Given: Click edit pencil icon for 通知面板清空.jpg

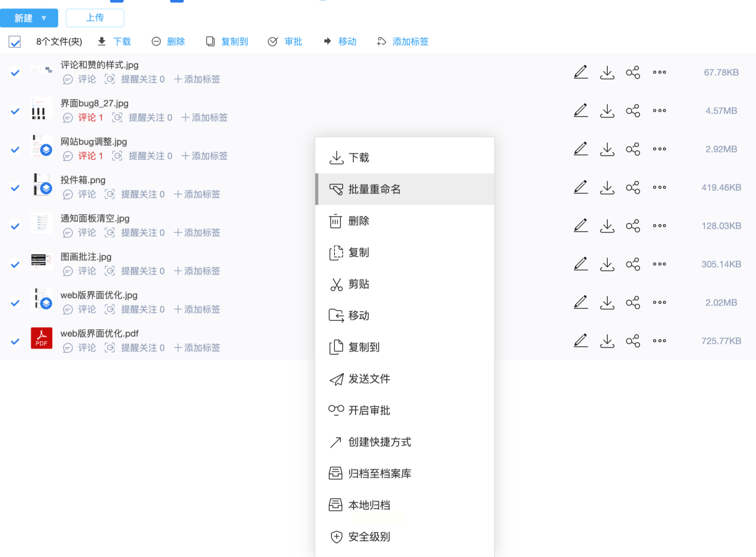Looking at the screenshot, I should pyautogui.click(x=580, y=226).
